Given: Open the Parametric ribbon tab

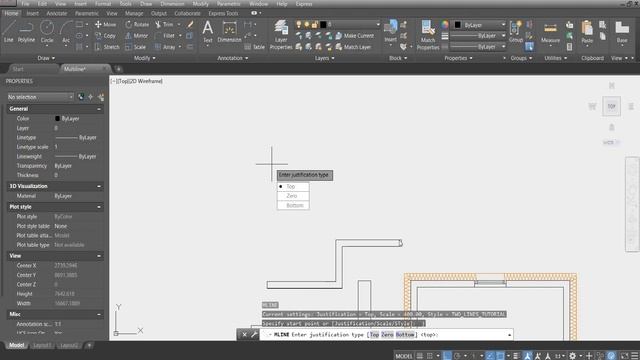Looking at the screenshot, I should click(x=87, y=13).
